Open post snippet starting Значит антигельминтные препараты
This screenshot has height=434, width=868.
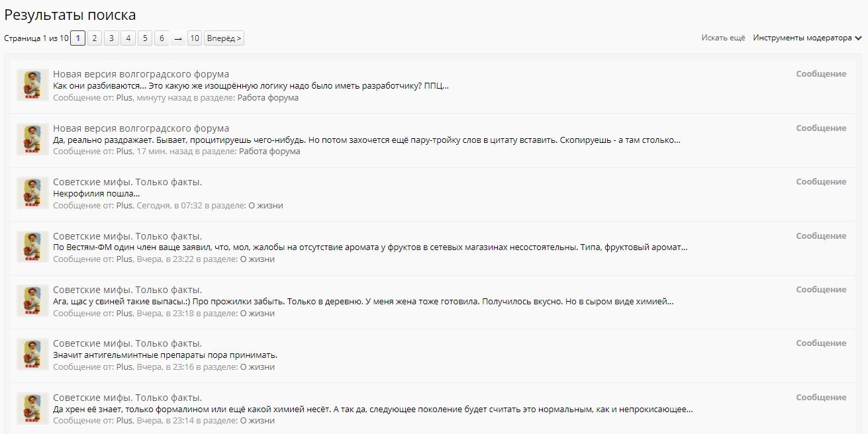tap(165, 355)
